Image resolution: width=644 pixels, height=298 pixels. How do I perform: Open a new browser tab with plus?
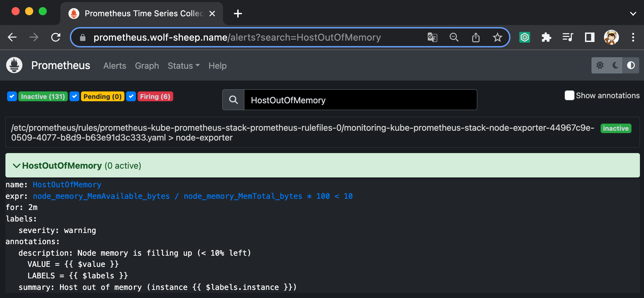click(238, 14)
